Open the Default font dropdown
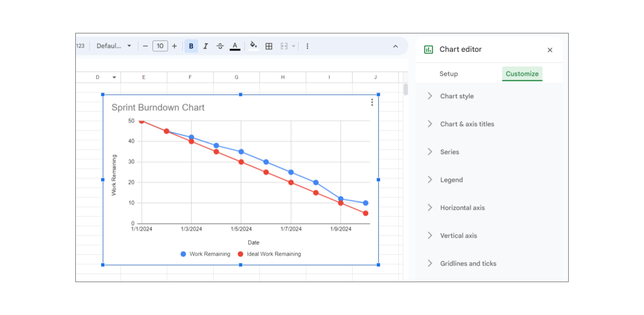The width and height of the screenshot is (644, 315). [x=114, y=46]
